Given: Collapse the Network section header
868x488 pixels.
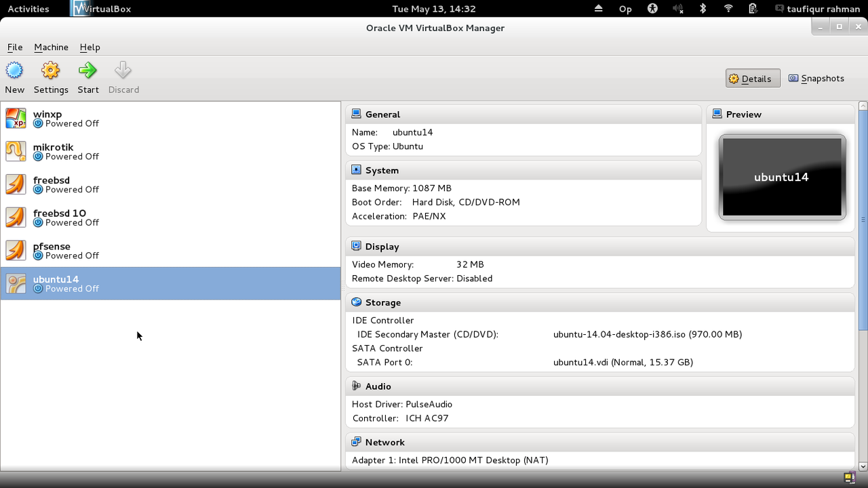Looking at the screenshot, I should pos(384,442).
